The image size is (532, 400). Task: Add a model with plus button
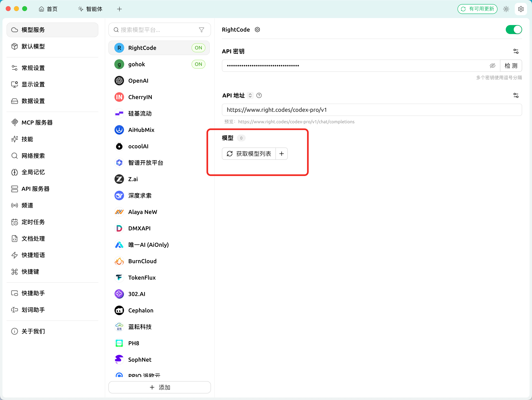(282, 154)
